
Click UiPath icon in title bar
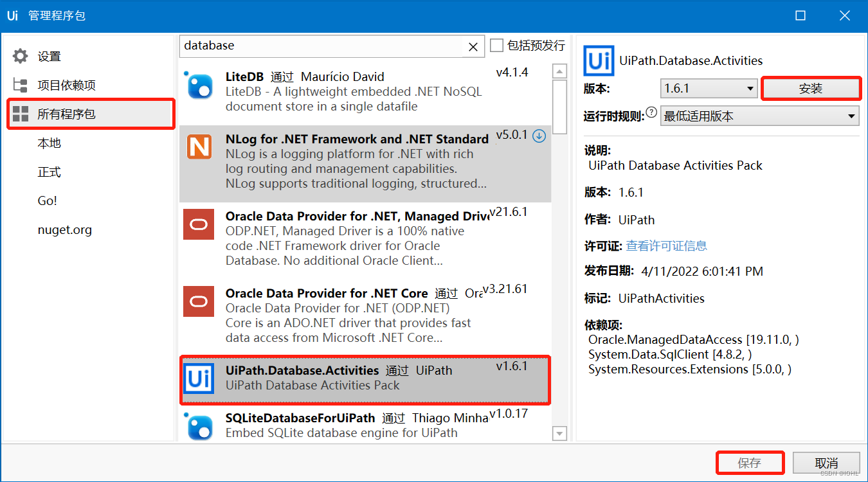[x=12, y=15]
